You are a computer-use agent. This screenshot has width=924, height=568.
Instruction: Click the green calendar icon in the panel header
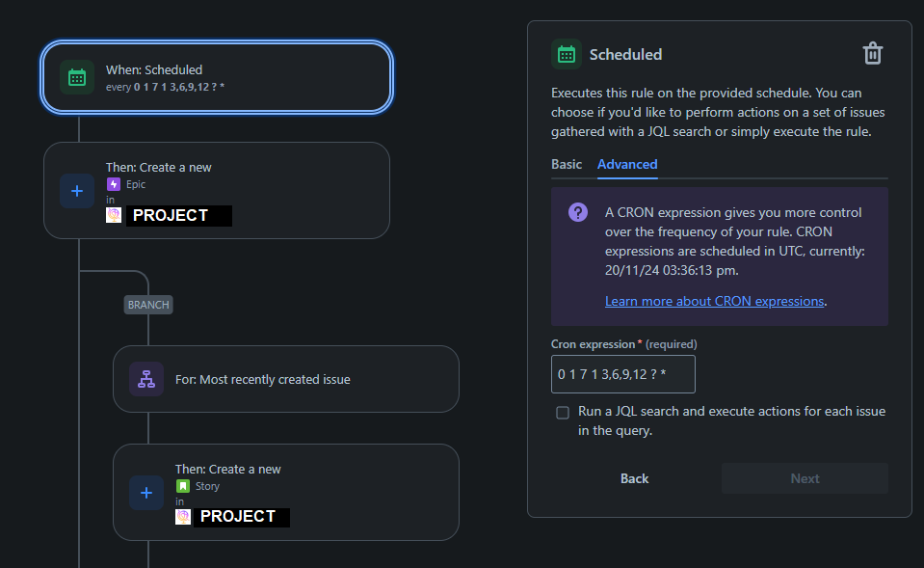pos(566,54)
